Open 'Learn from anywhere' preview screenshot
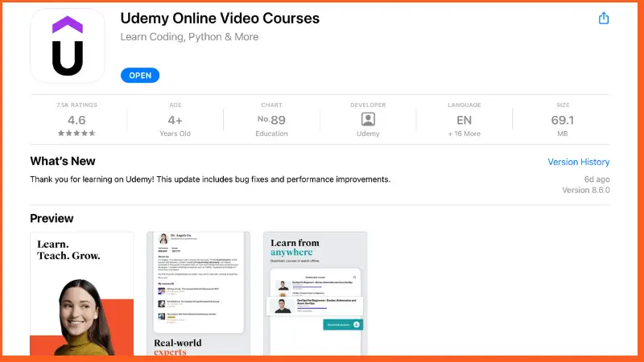Viewport: 644px width, 362px height. [316, 294]
